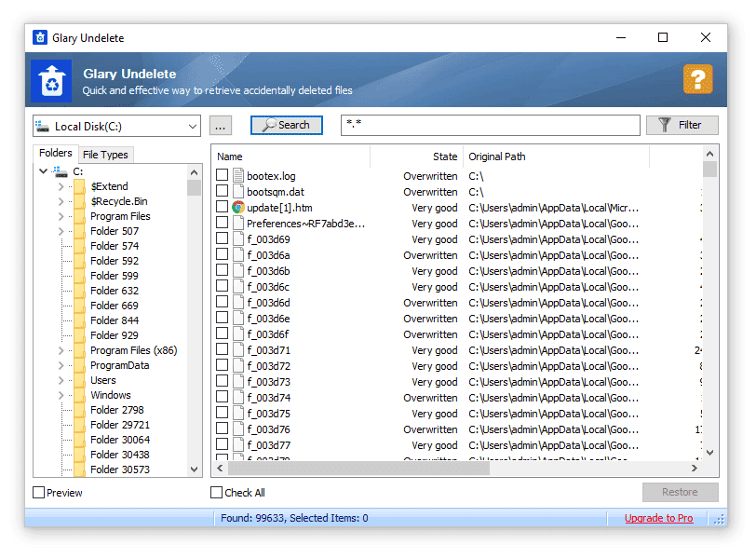Image resolution: width=756 pixels, height=558 pixels.
Task: Click the file icon next to bootsqm.dat
Action: click(238, 192)
